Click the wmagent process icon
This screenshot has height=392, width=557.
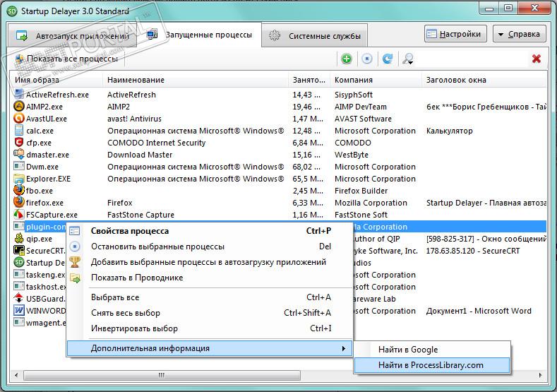coord(19,322)
